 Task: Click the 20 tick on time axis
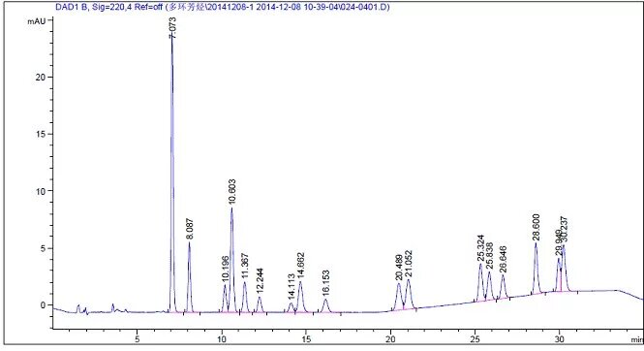390,339
